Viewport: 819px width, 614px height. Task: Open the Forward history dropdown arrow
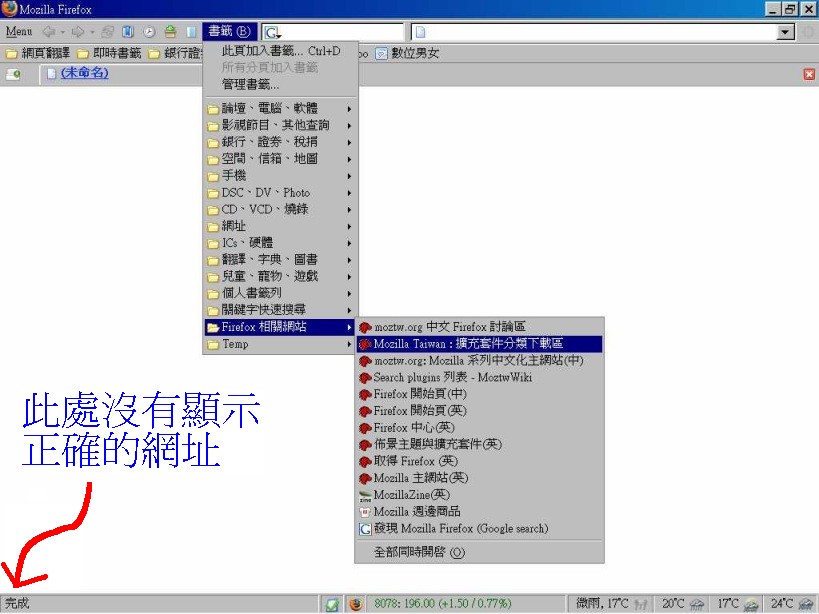point(92,32)
